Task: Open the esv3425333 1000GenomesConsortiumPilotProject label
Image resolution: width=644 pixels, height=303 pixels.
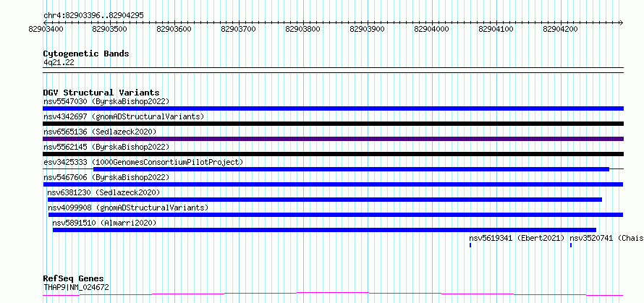Action: tap(143, 162)
